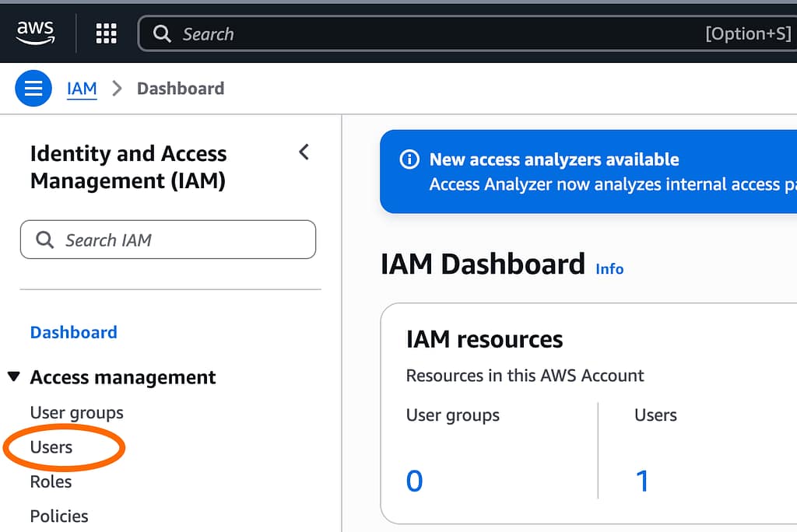Click the Info link beside IAM Dashboard
The width and height of the screenshot is (797, 532).
[x=609, y=268]
